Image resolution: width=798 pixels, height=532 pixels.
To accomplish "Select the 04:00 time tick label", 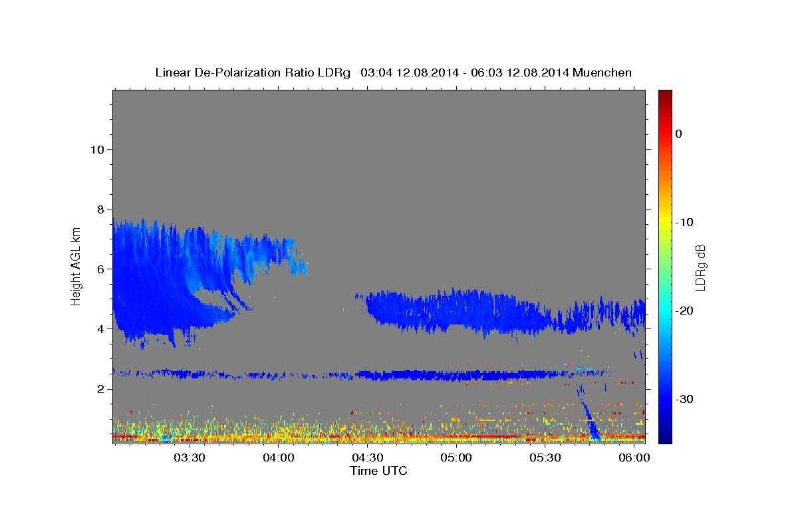I will click(278, 458).
